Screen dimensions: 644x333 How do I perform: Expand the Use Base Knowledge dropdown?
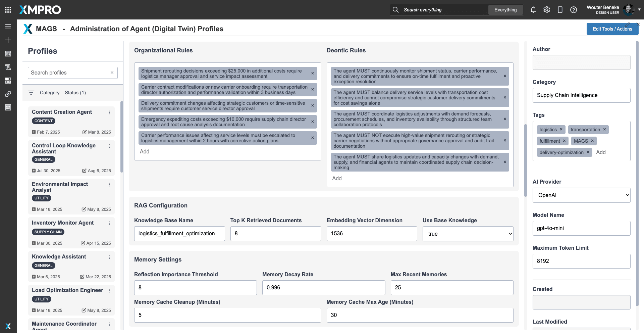tap(468, 234)
